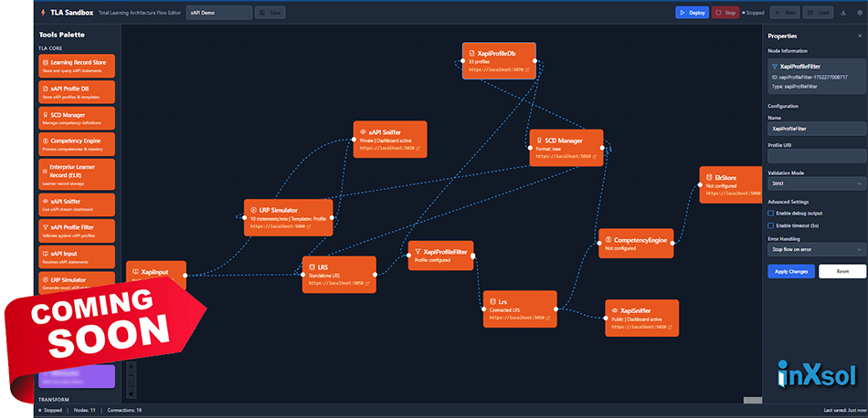Select Competency Engine icon in Tools Palette
Screen dimensions: 868x418
[x=46, y=141]
